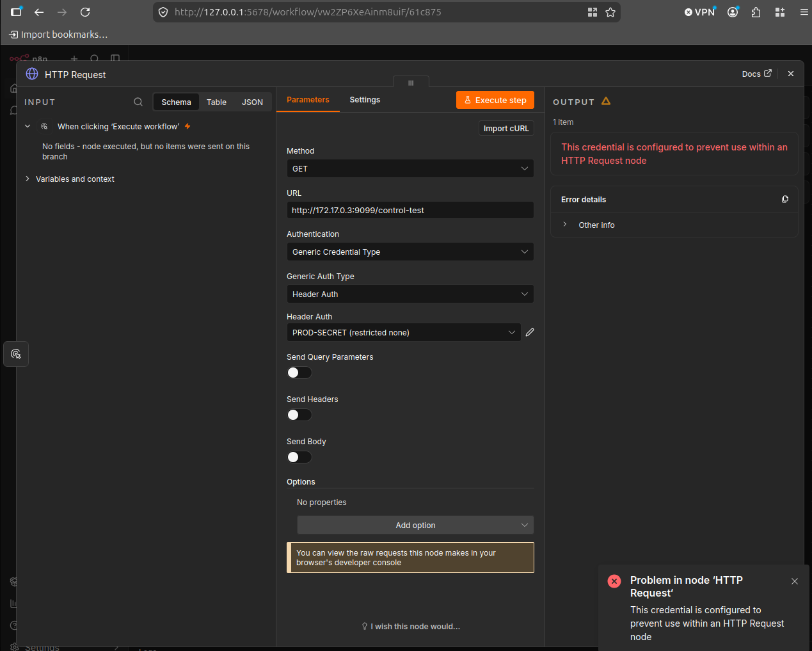Switch input view to JSON

click(x=252, y=102)
